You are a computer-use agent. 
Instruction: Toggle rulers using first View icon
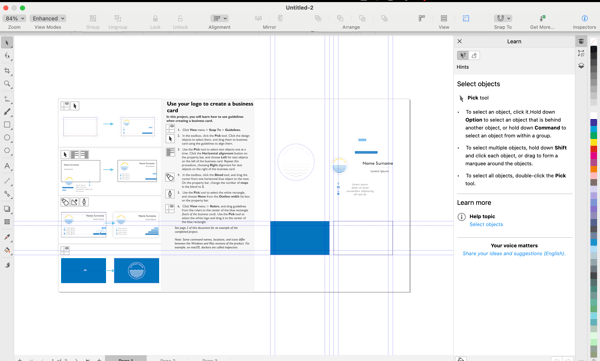coord(422,18)
